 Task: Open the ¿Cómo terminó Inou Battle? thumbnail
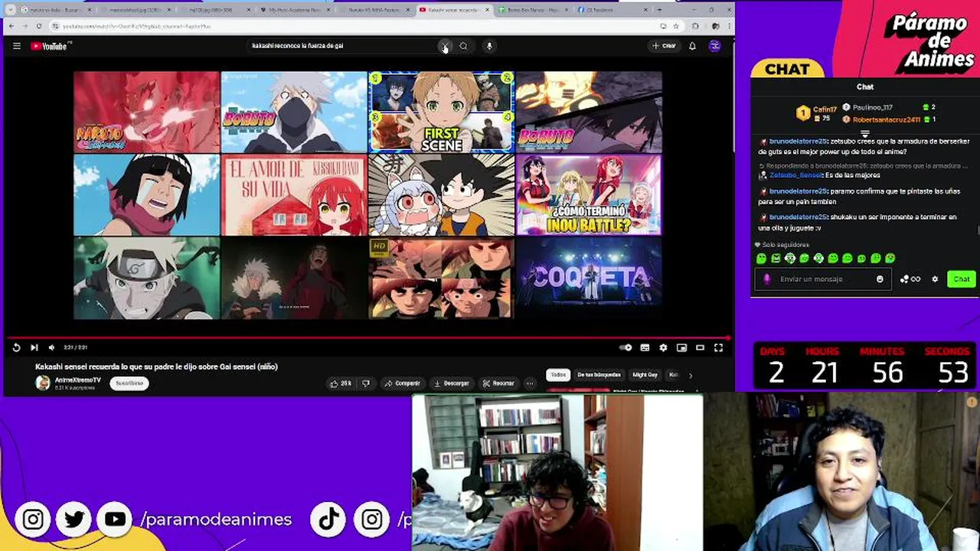pyautogui.click(x=589, y=194)
